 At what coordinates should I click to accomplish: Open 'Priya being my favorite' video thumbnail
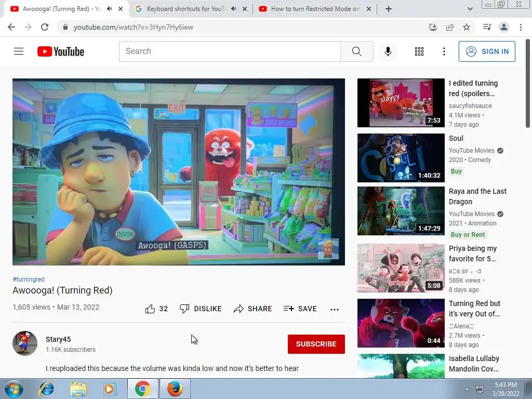401,268
